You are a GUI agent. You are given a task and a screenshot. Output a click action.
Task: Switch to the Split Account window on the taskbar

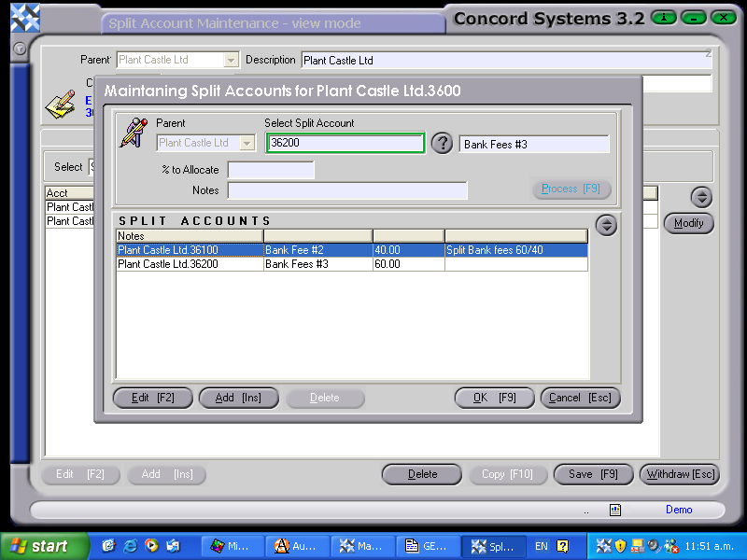[495, 546]
